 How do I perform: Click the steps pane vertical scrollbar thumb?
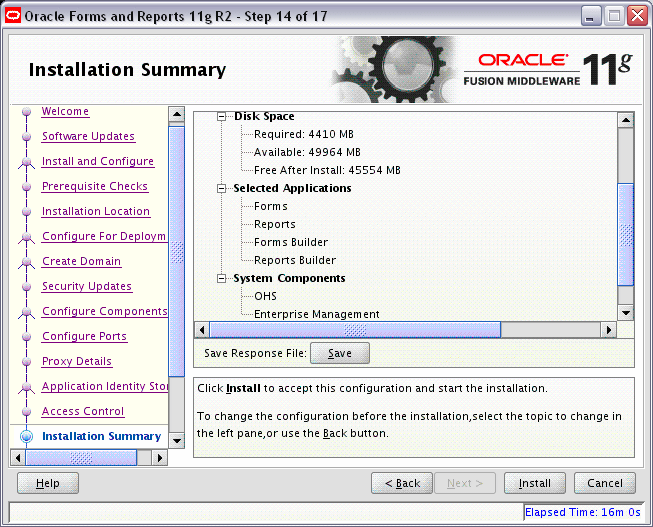click(x=177, y=252)
